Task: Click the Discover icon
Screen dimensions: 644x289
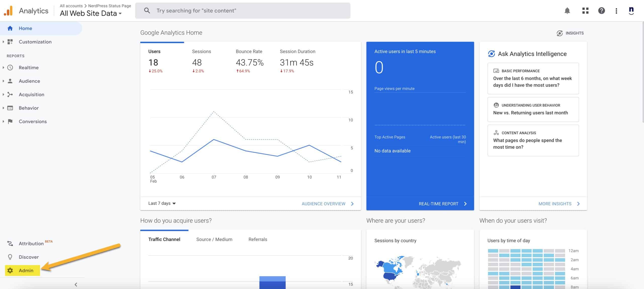Action: click(10, 257)
